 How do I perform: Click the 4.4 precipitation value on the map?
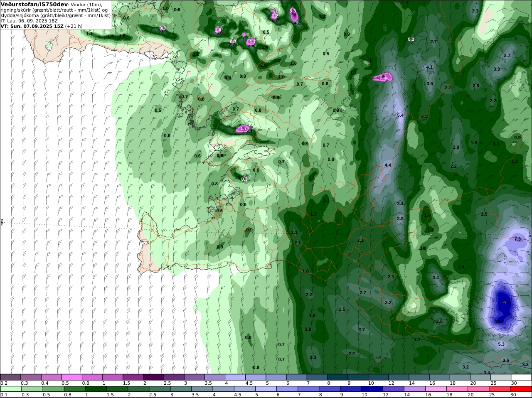click(388, 165)
